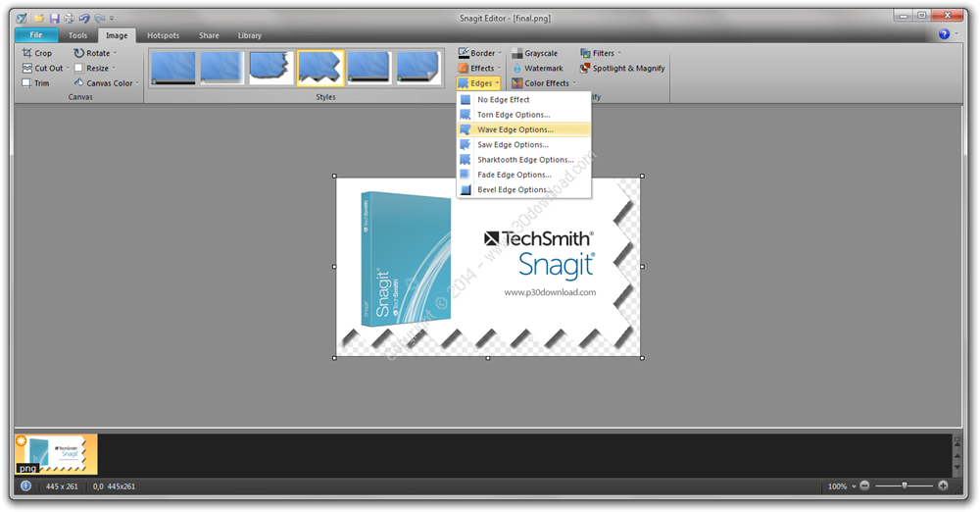Open Help with the blue question mark
This screenshot has height=512, width=980.
point(945,34)
